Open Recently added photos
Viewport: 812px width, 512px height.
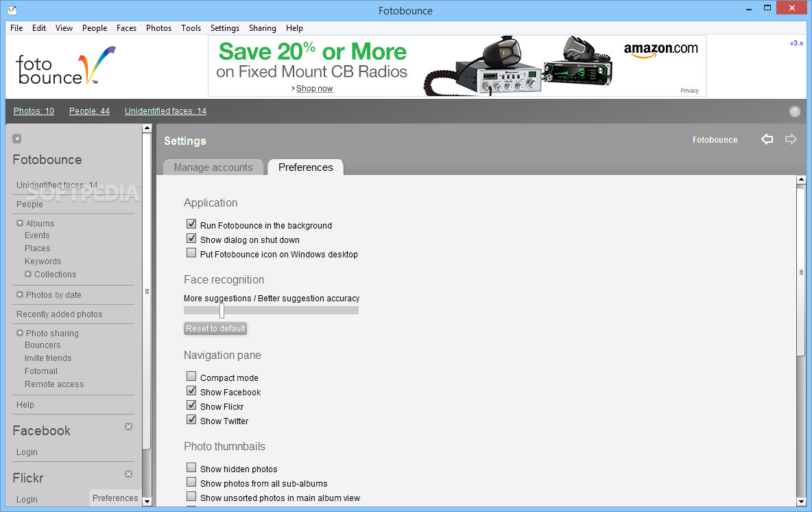[x=59, y=314]
